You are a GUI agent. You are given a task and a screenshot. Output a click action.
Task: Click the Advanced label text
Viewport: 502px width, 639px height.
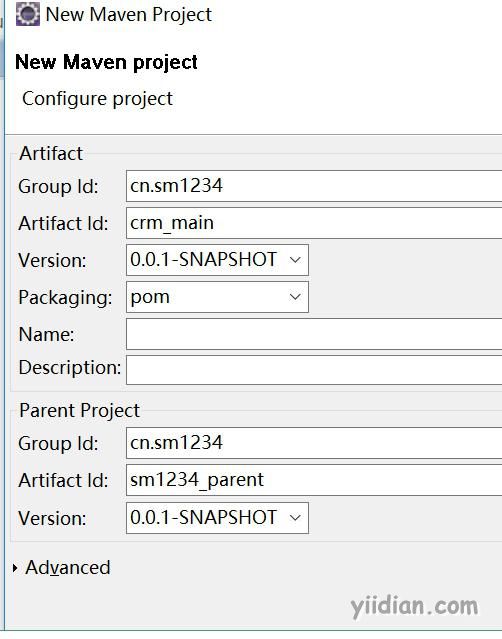(68, 568)
